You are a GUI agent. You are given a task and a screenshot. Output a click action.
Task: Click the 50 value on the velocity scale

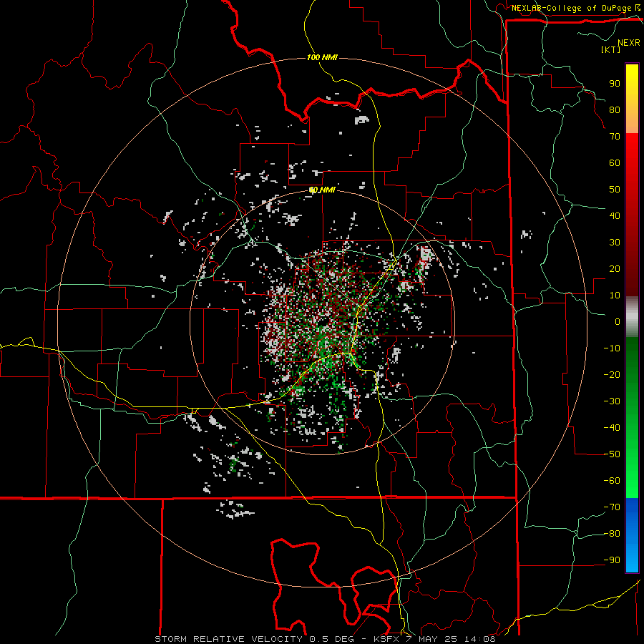point(615,190)
